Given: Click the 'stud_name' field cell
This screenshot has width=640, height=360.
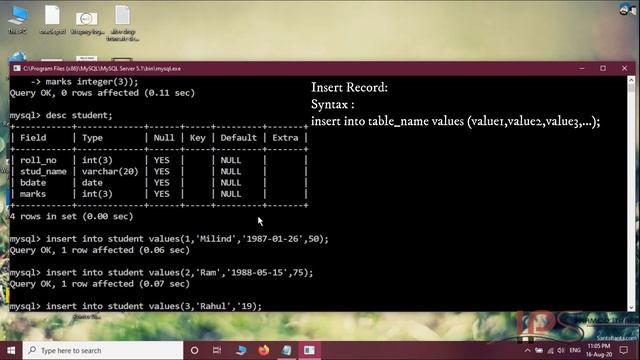Looking at the screenshot, I should (43, 171).
